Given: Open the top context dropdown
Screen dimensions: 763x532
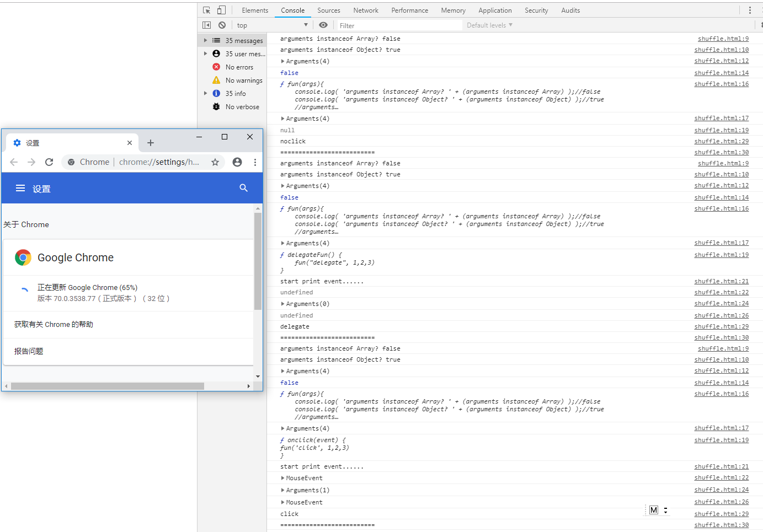Looking at the screenshot, I should coord(272,25).
